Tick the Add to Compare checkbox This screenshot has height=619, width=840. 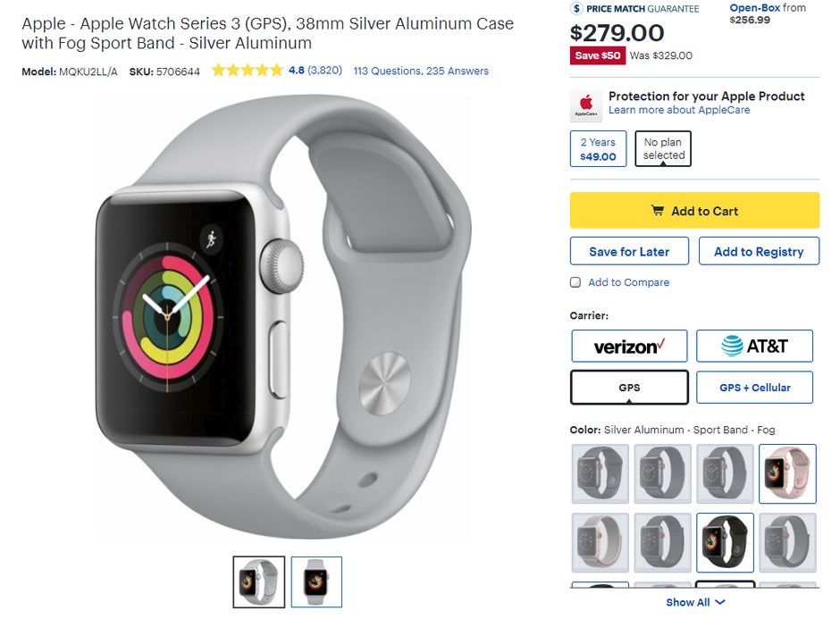click(575, 282)
